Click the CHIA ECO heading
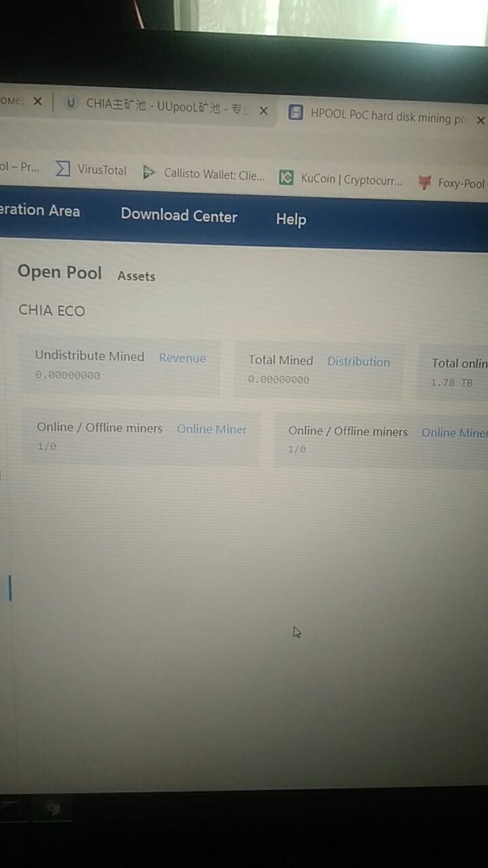Image resolution: width=488 pixels, height=868 pixels. pos(52,311)
